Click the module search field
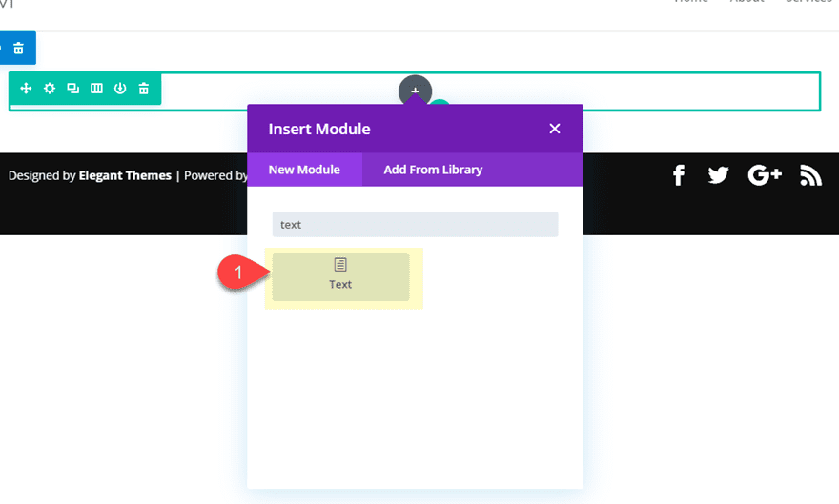The width and height of the screenshot is (839, 504). click(415, 225)
